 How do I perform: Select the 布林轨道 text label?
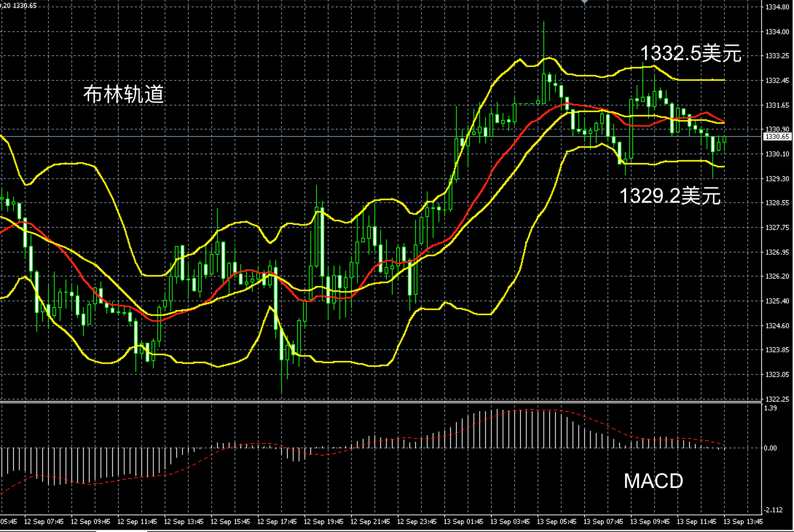point(123,94)
